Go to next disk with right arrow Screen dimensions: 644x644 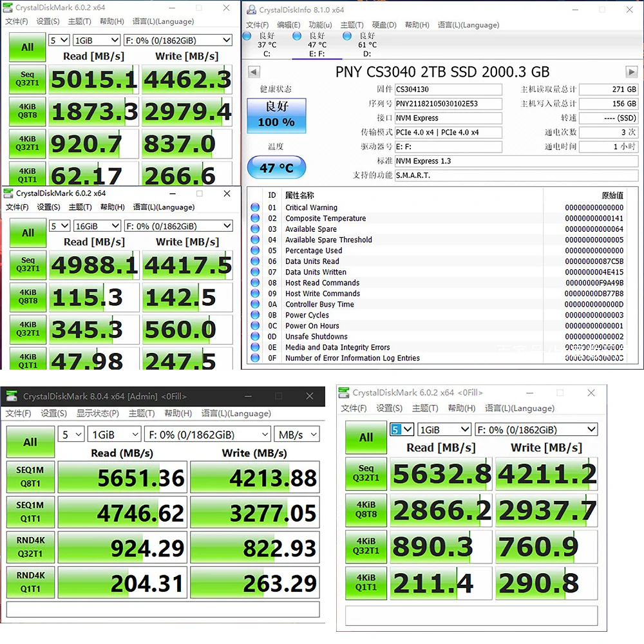coord(631,72)
